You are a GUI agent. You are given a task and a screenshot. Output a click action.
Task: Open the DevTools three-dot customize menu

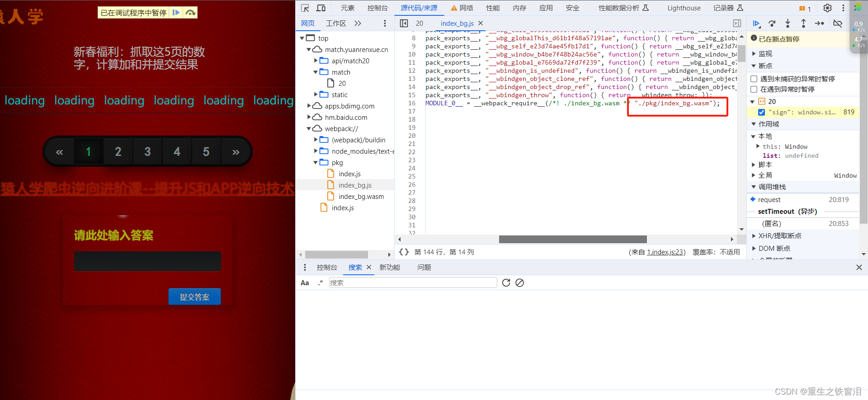tap(843, 8)
